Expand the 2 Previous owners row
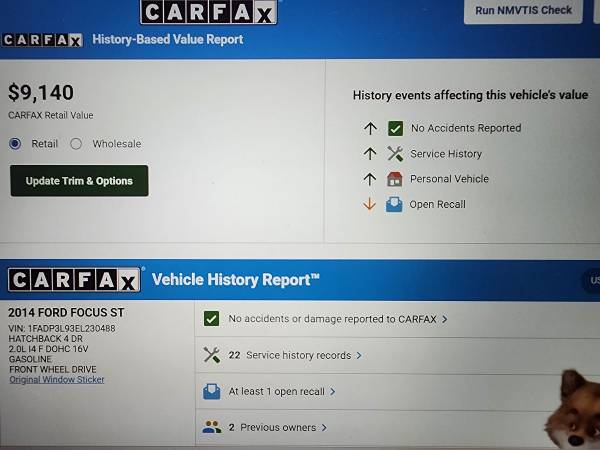Screen dimensions: 600x450 [x=322, y=427]
